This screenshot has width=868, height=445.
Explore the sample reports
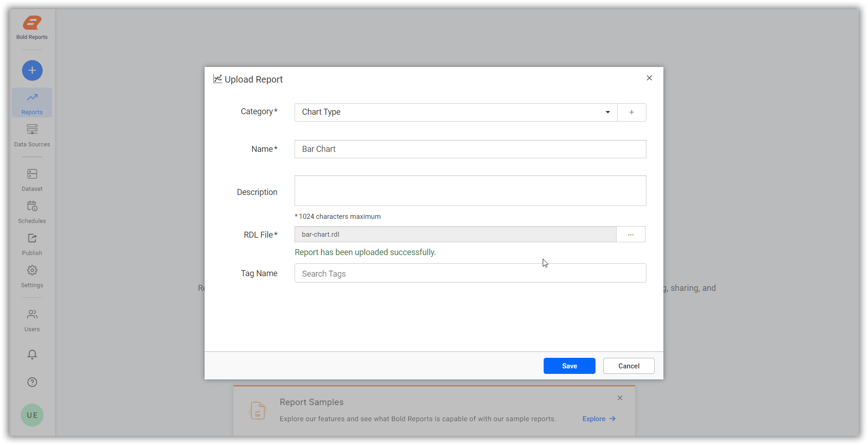coord(598,418)
